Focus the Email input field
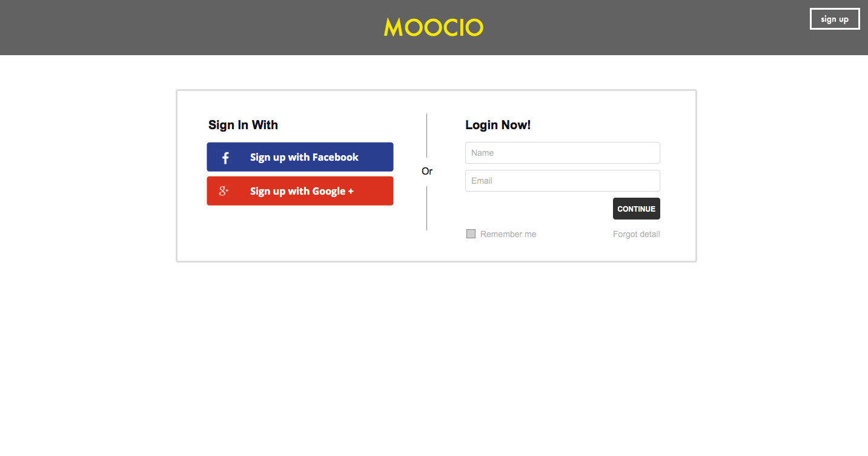The image size is (868, 456). pos(563,181)
